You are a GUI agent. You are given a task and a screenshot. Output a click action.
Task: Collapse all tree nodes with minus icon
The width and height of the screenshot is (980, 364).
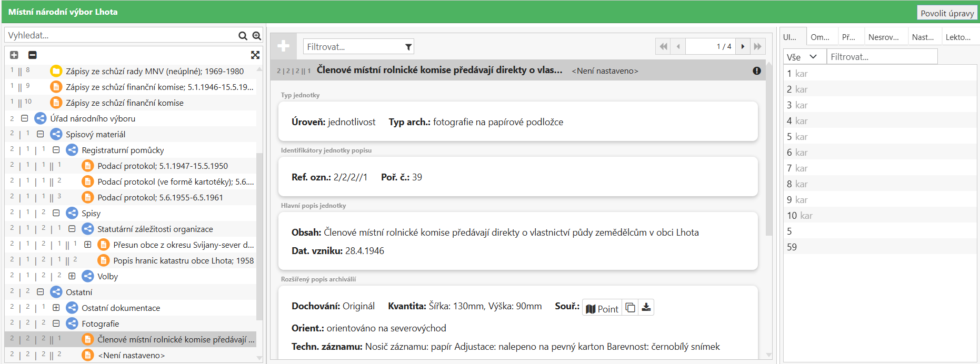point(32,55)
